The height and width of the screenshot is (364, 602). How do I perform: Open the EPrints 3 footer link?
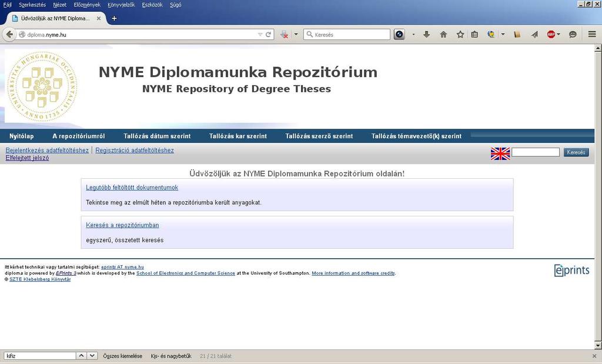point(66,273)
